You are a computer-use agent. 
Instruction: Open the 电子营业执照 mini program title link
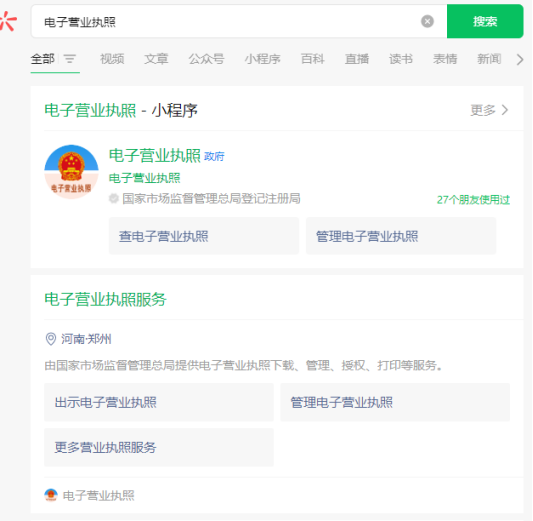click(155, 156)
